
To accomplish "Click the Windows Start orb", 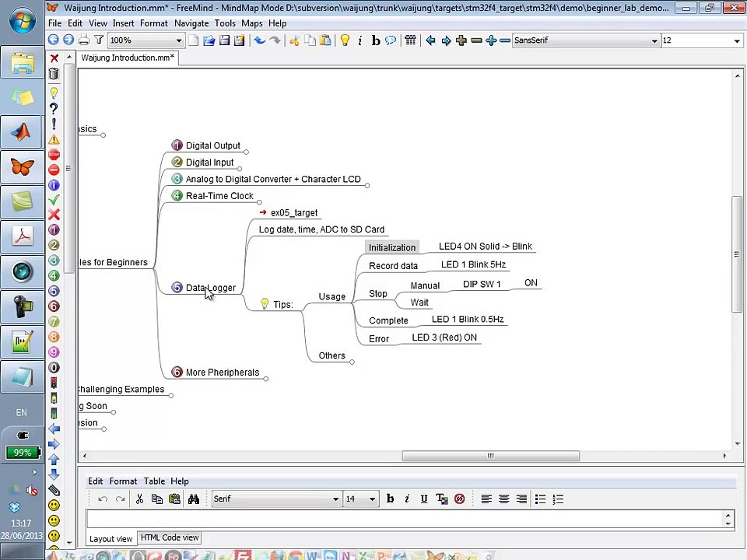I will tap(22, 20).
